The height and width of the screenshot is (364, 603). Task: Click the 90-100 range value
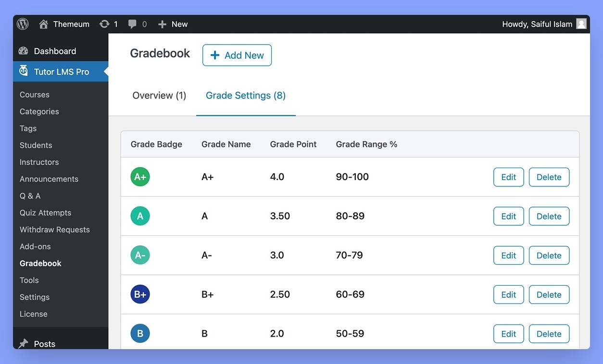pyautogui.click(x=352, y=177)
